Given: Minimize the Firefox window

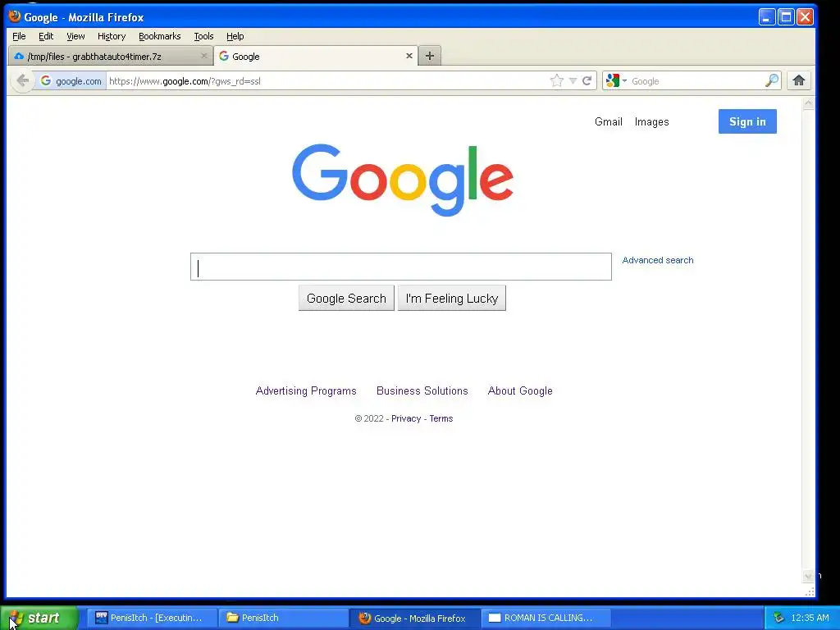Looking at the screenshot, I should [767, 17].
